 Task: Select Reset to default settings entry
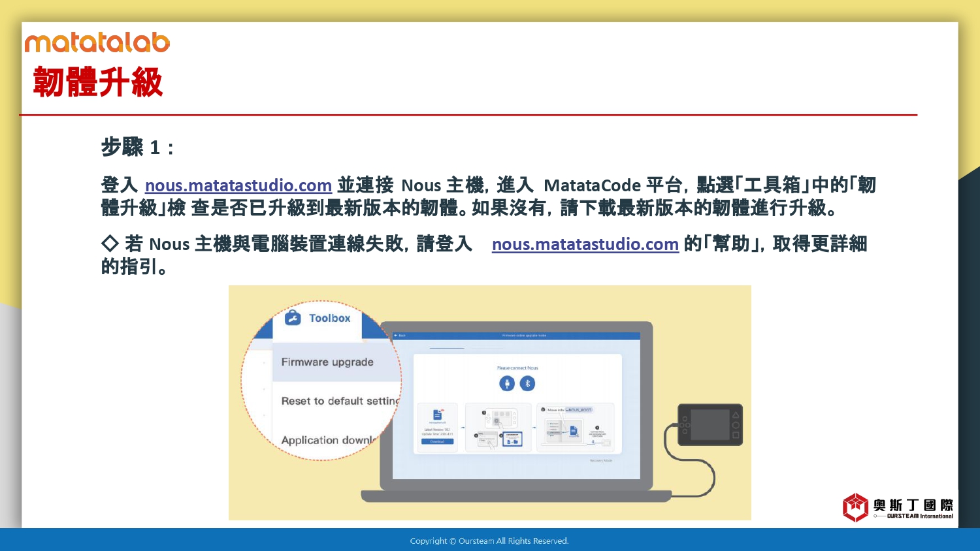pos(340,401)
